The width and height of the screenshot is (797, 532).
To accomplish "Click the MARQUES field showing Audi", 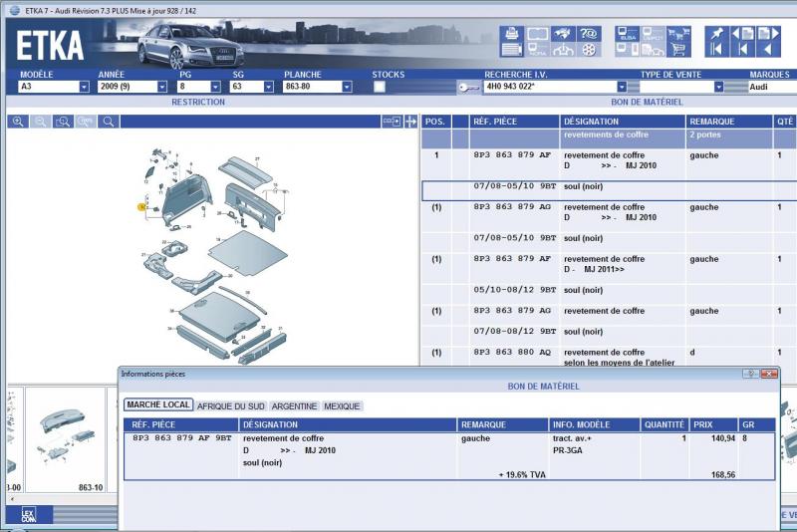I will click(773, 87).
